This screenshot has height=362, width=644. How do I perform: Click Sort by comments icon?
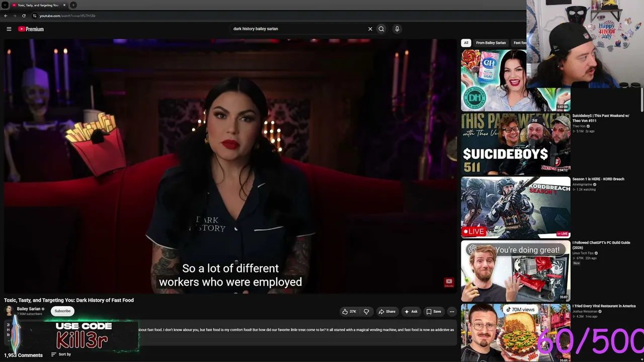pos(53,354)
